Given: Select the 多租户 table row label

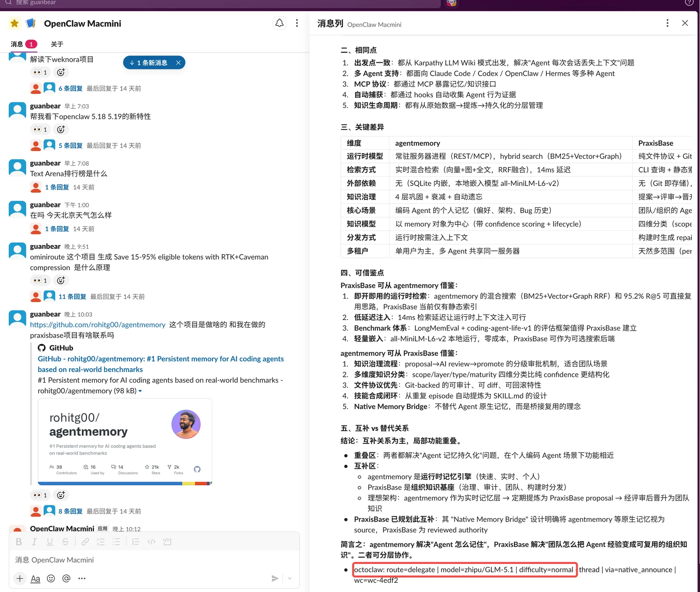Looking at the screenshot, I should pyautogui.click(x=357, y=251).
